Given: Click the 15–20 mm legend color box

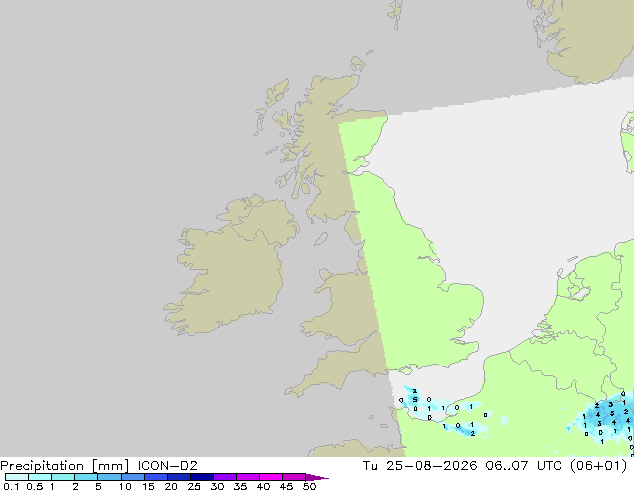Looking at the screenshot, I should pos(155,477).
